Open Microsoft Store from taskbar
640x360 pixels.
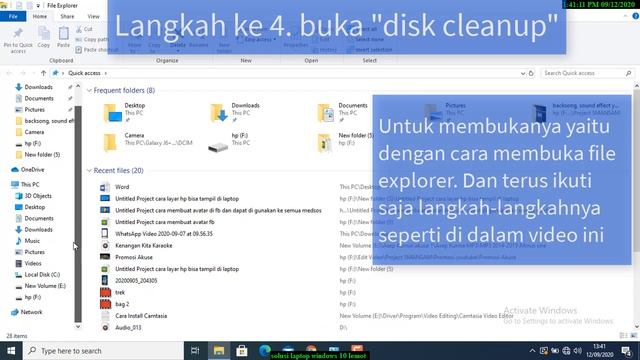click(x=242, y=351)
